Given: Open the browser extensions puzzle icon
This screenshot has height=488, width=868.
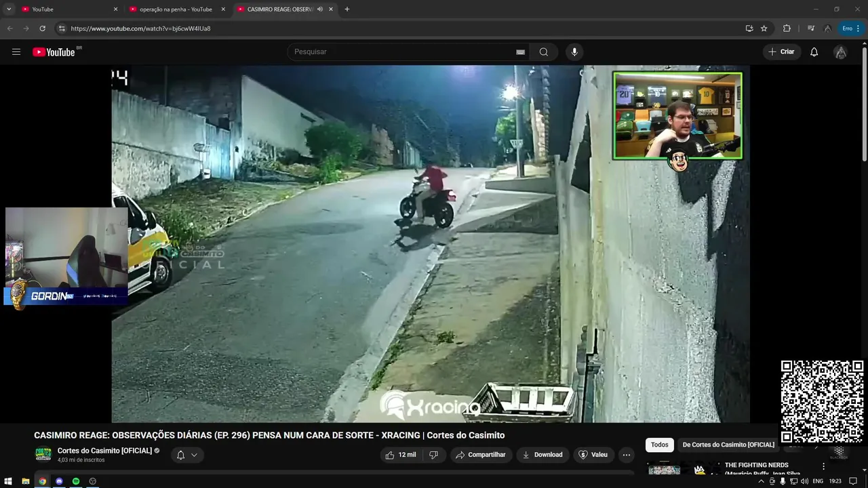Looking at the screenshot, I should (787, 28).
